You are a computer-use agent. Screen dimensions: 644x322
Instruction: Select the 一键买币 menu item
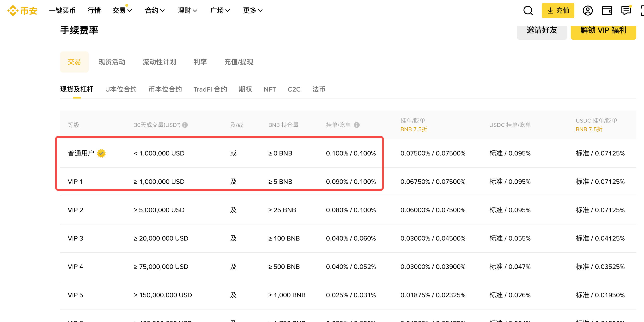pos(62,11)
